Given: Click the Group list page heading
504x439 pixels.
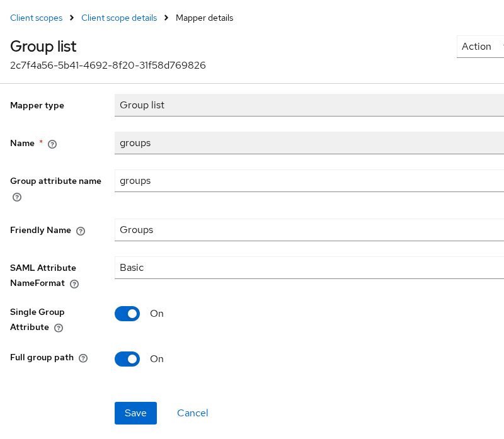Looking at the screenshot, I should point(43,46).
